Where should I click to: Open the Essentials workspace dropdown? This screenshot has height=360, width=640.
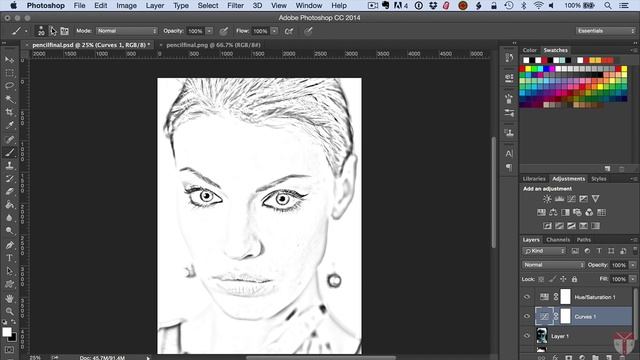click(x=605, y=31)
